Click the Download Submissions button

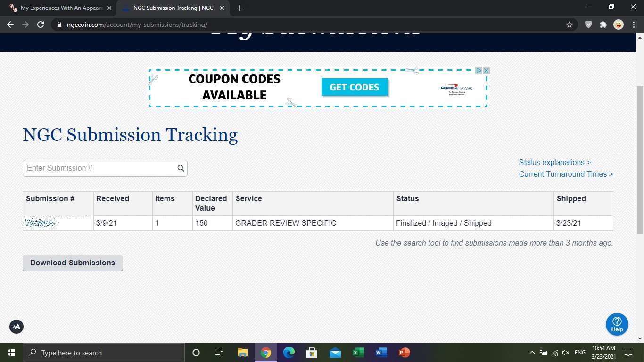[73, 263]
